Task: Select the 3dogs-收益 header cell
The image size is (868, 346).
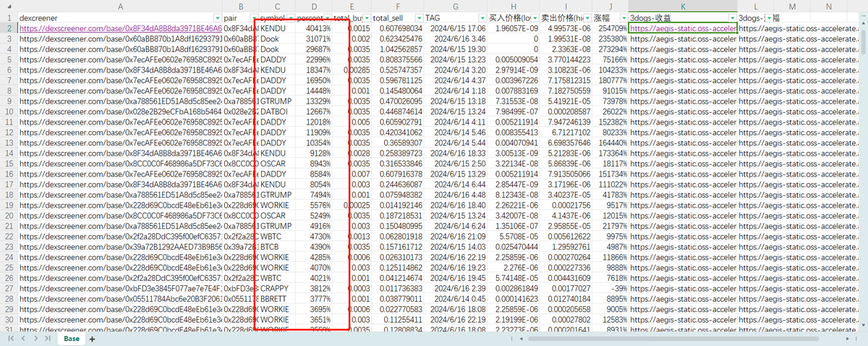Action: [x=683, y=17]
